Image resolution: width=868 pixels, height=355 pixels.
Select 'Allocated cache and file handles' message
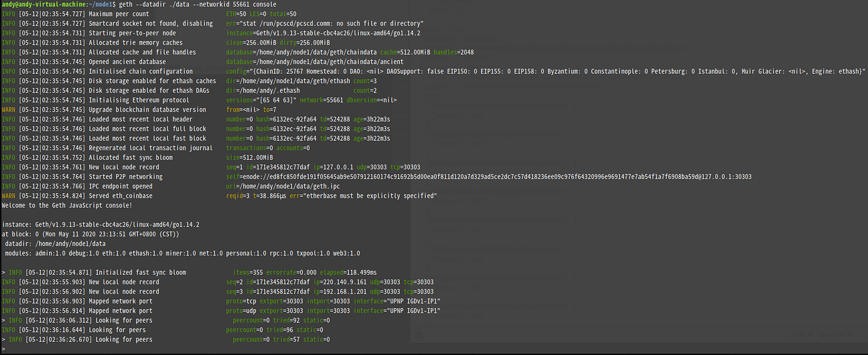[142, 52]
